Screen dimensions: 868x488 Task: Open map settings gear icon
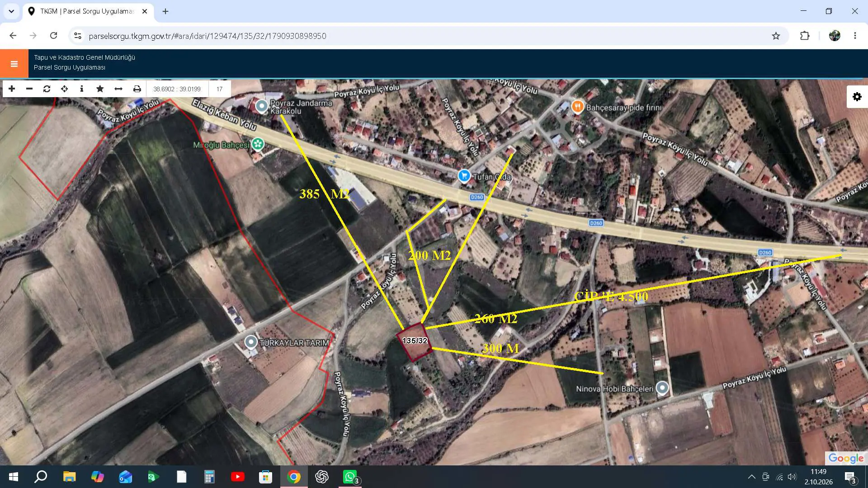click(857, 97)
